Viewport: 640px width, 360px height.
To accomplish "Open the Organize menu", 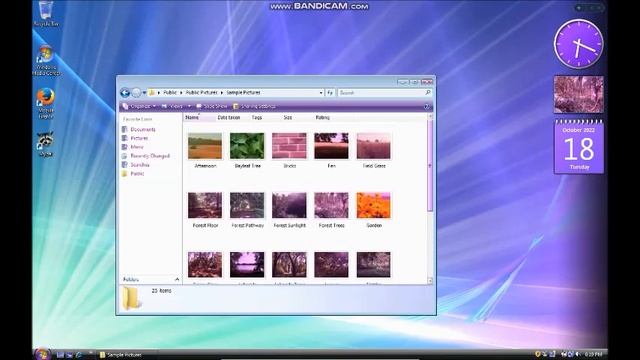I will click(x=139, y=106).
